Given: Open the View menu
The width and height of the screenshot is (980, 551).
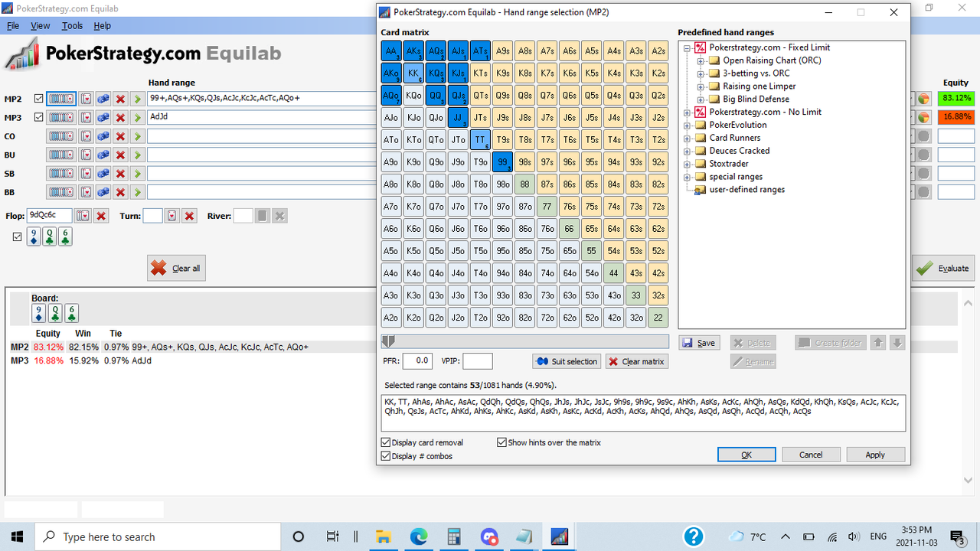Looking at the screenshot, I should (x=40, y=25).
